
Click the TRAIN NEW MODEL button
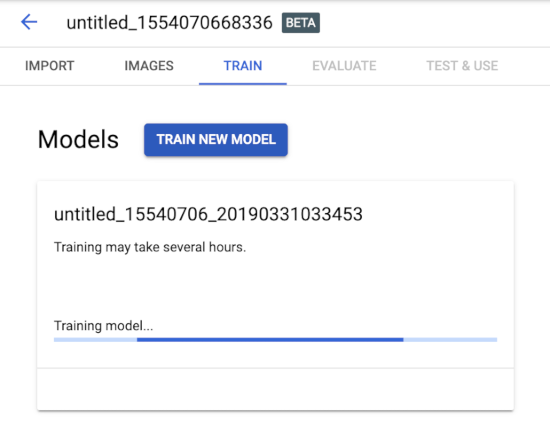coord(216,139)
